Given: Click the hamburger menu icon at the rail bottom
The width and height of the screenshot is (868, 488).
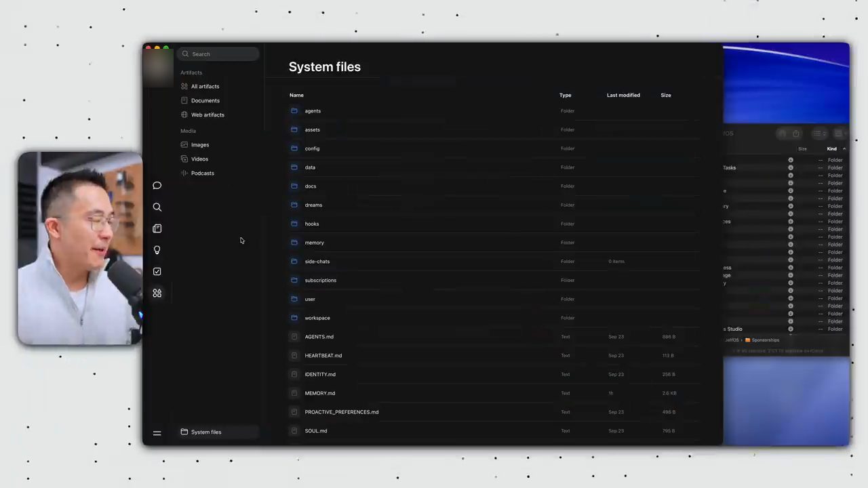Looking at the screenshot, I should [157, 433].
